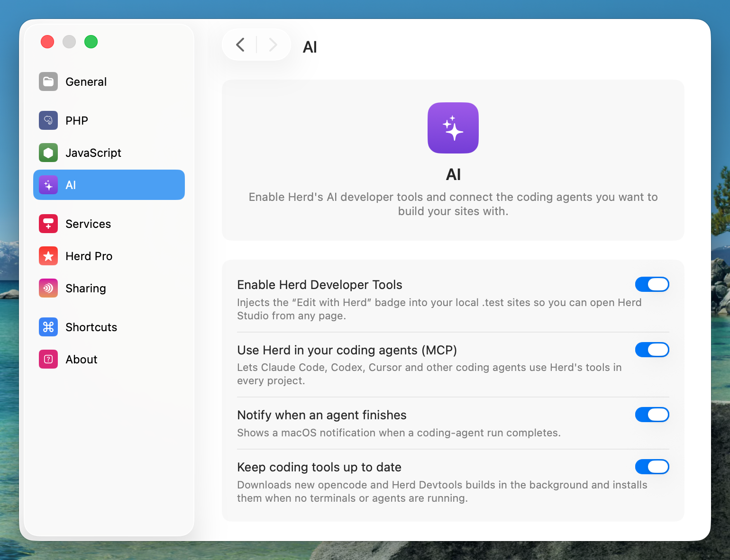730x560 pixels.
Task: Click "Use Herd in your coding agents (MCP)" text
Action: tap(347, 350)
